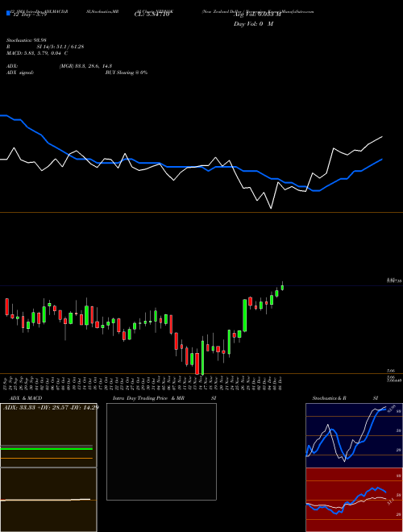Click the 'Intra Day Trading Price & MR' title
This screenshot has width=403, height=532.
tap(148, 398)
